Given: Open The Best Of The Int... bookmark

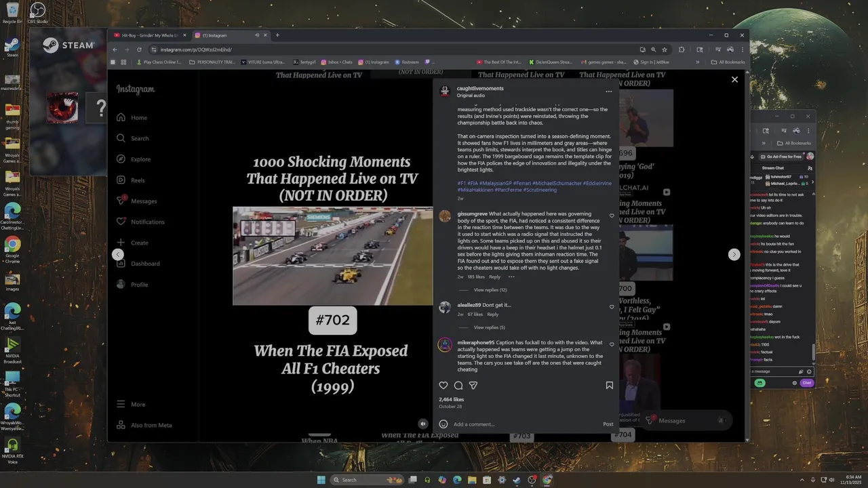Looking at the screenshot, I should click(x=499, y=62).
